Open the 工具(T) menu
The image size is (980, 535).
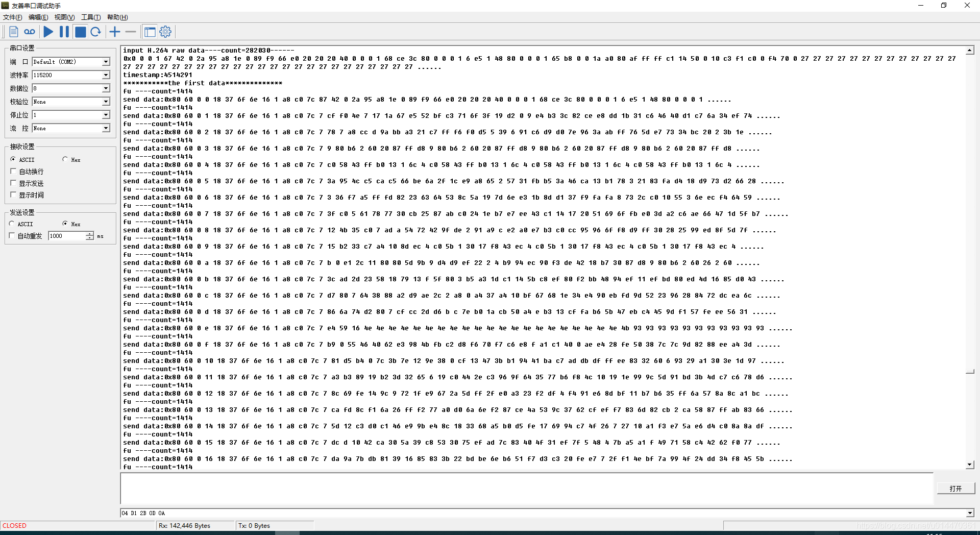pyautogui.click(x=91, y=17)
